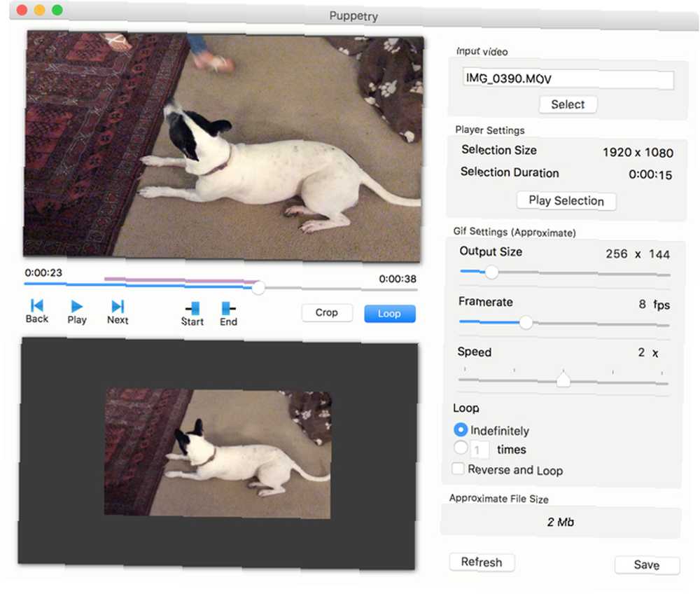Viewport: 700px width, 594px height.
Task: Enable the Reverse and Loop checkbox
Action: (x=458, y=469)
